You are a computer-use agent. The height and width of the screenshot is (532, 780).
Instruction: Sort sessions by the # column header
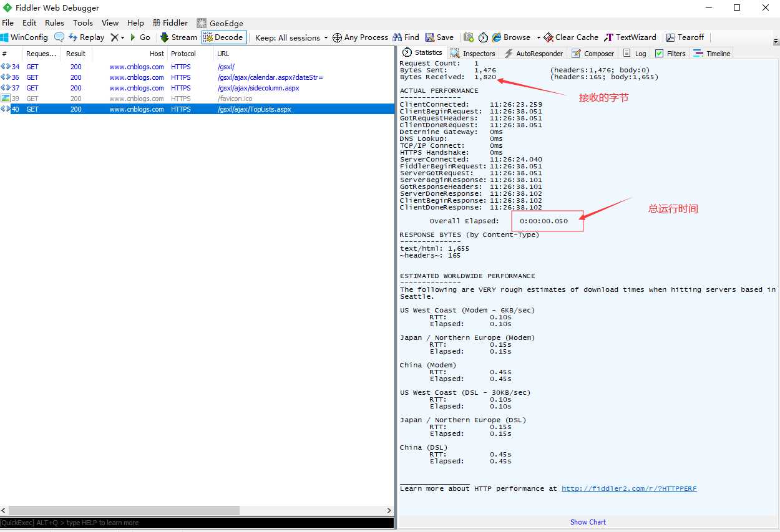(x=11, y=54)
